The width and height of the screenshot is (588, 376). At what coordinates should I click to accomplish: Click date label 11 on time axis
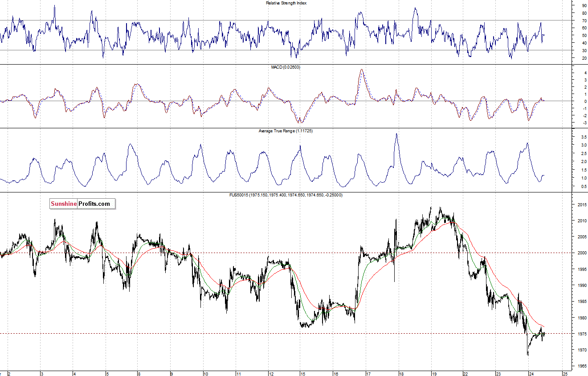pyautogui.click(x=238, y=374)
